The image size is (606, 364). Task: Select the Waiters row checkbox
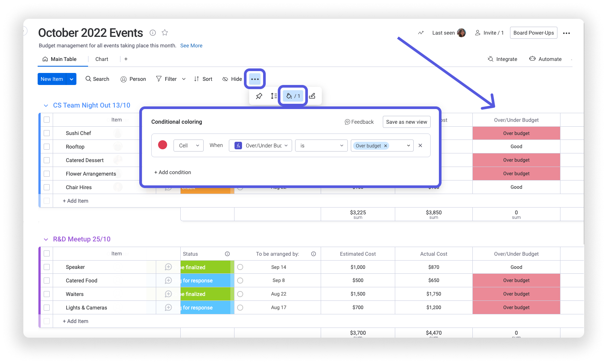[47, 294]
